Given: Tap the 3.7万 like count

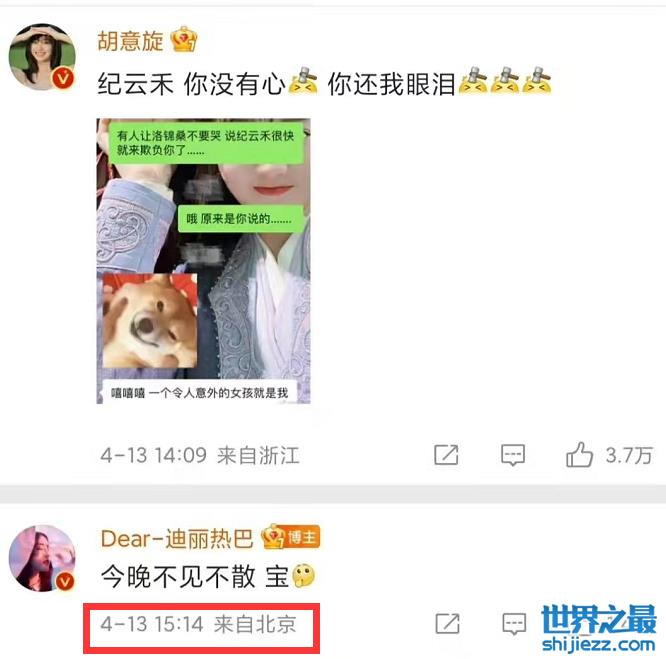Looking at the screenshot, I should [x=629, y=456].
